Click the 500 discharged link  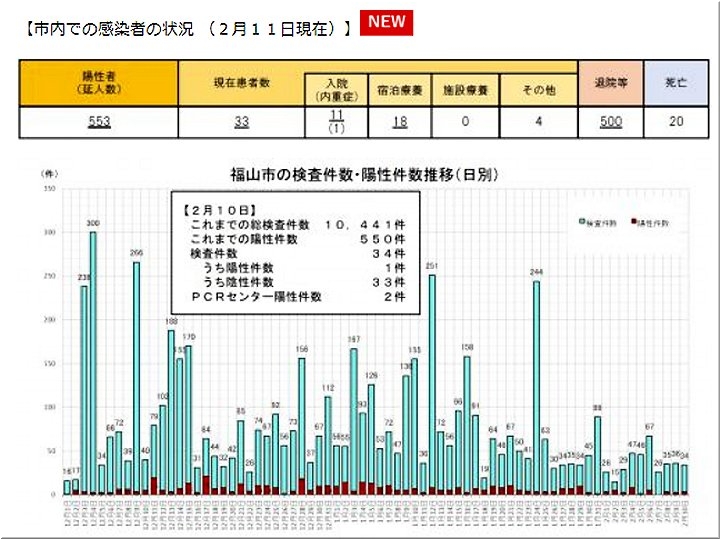(610, 122)
